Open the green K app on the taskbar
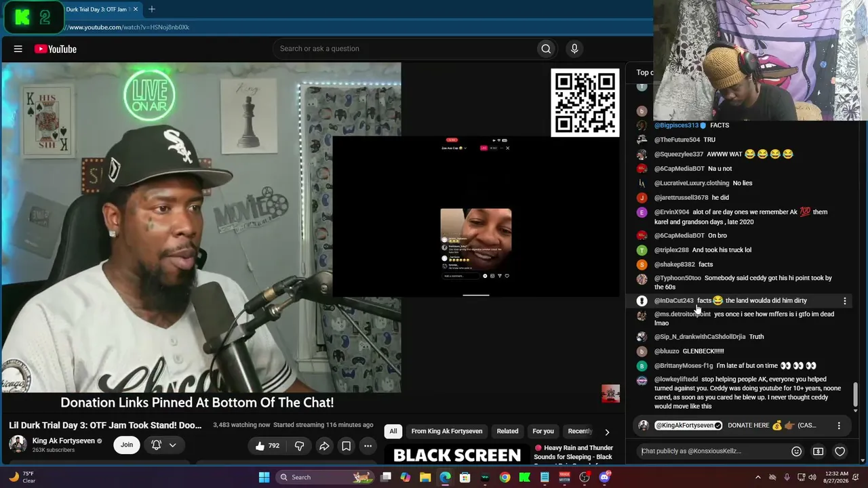The image size is (868, 488). 524,477
